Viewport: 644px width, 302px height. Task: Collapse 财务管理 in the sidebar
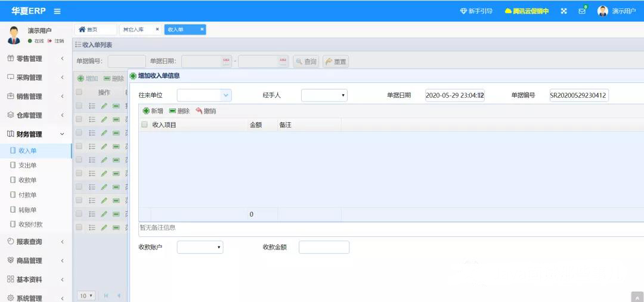[x=36, y=134]
